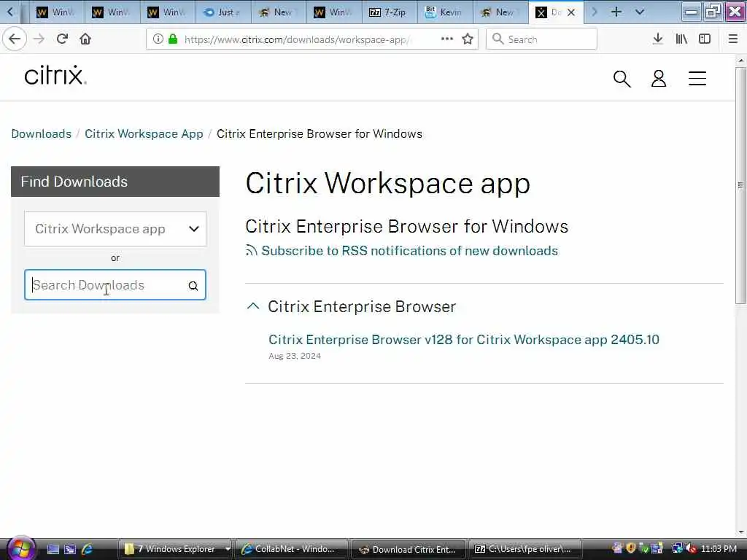
Task: Open a new browser tab
Action: coord(616,12)
